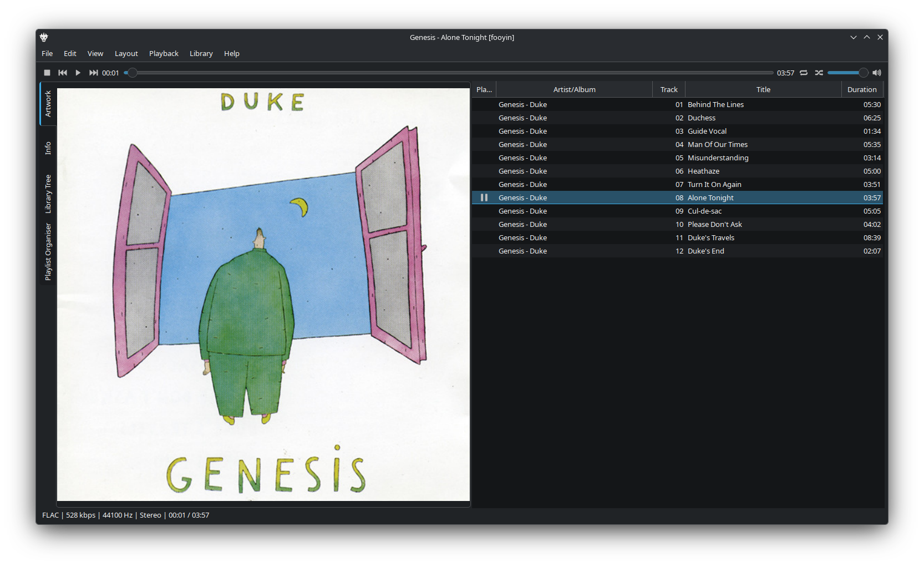
Task: Minimize the fooyin window
Action: pos(854,37)
